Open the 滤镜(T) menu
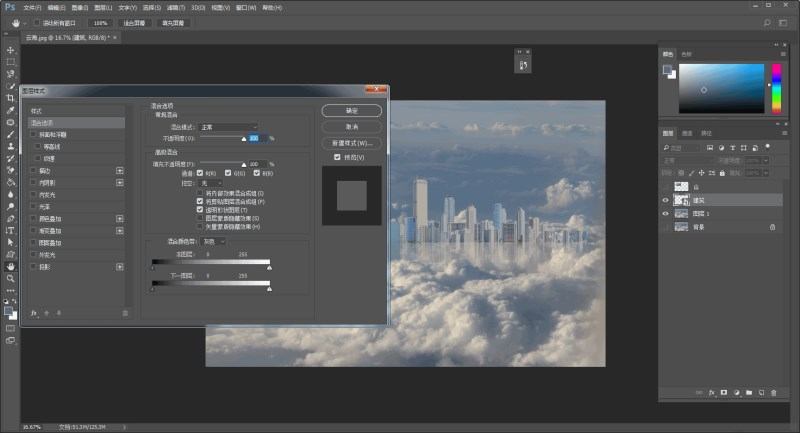 click(x=174, y=7)
